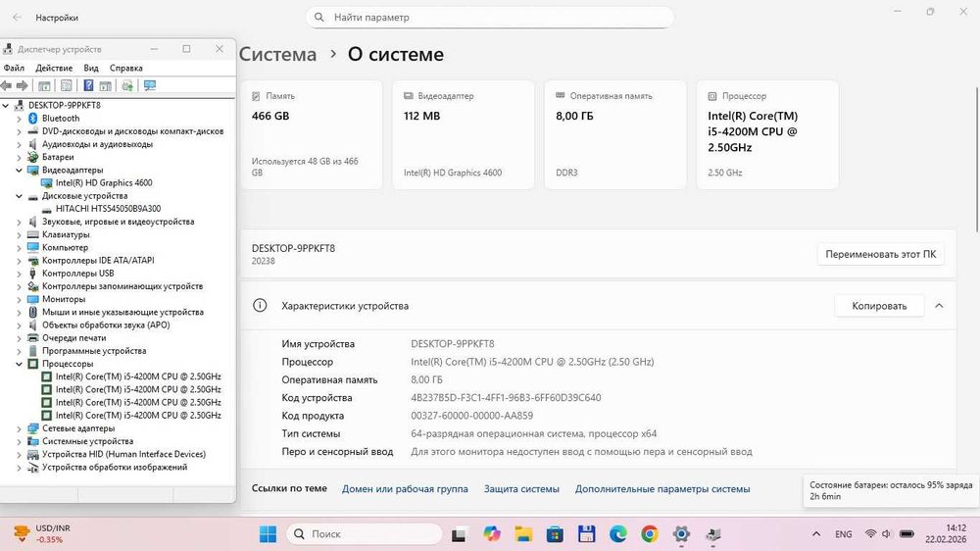The image size is (980, 551).
Task: Select Устройства обработки изображений row
Action: coord(115,468)
